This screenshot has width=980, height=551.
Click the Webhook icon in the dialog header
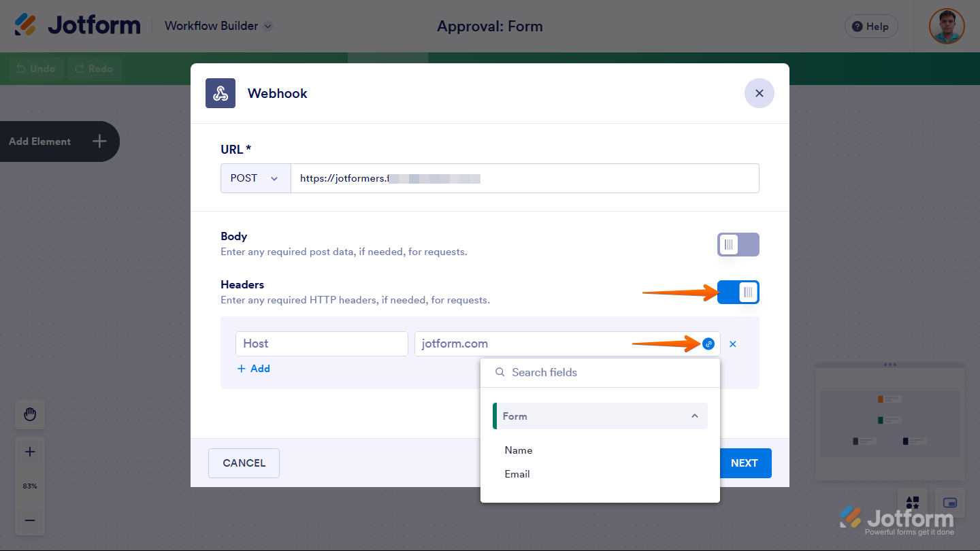click(x=220, y=93)
